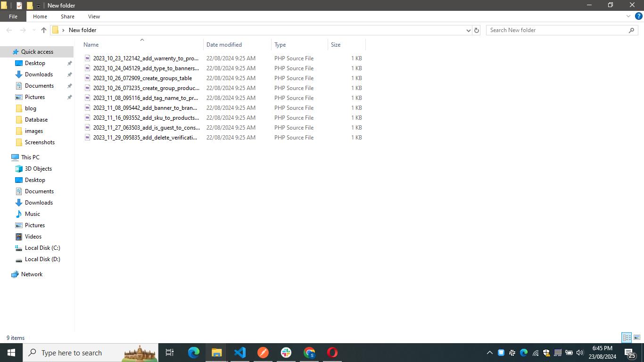644x362 pixels.
Task: Refresh the New folder view
Action: click(476, 30)
